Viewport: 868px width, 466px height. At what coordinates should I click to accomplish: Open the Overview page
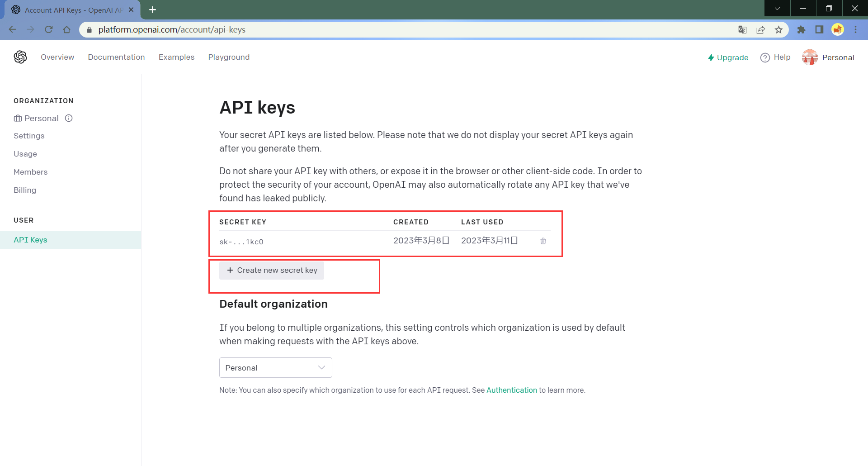click(57, 57)
